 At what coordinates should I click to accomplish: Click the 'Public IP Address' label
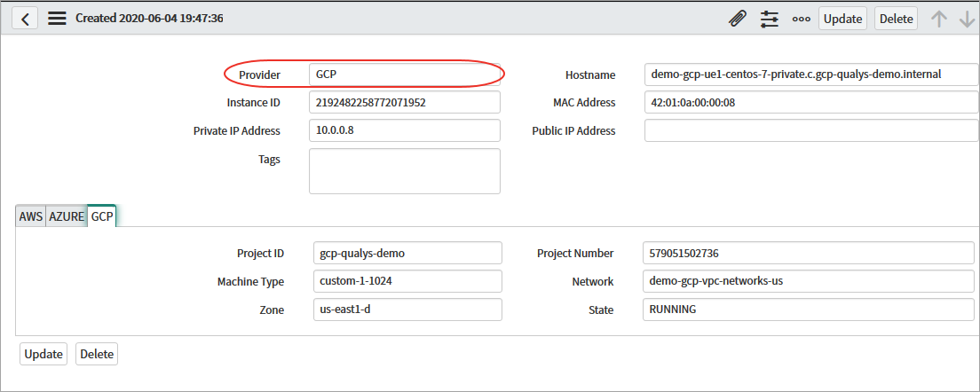(x=573, y=131)
